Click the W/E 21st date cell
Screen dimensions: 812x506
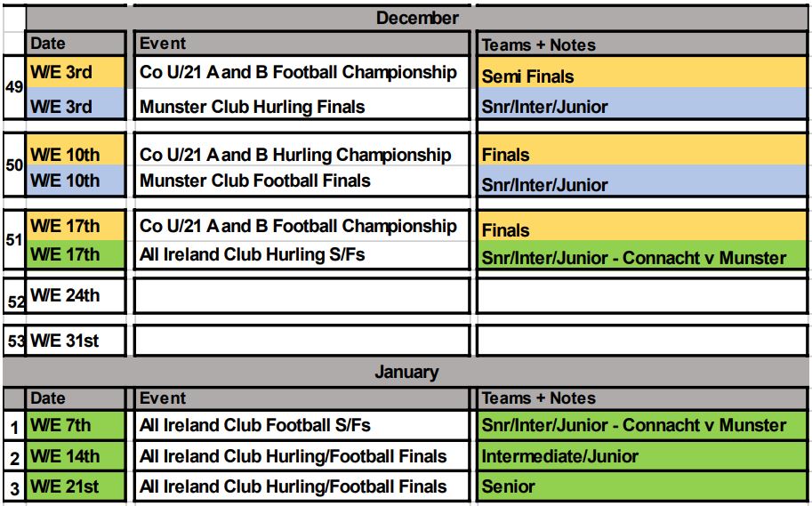pos(76,486)
